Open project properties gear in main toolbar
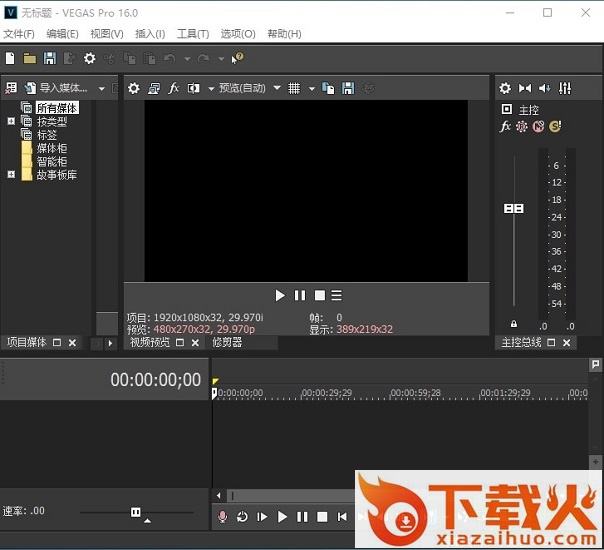This screenshot has width=604, height=550. click(x=89, y=59)
